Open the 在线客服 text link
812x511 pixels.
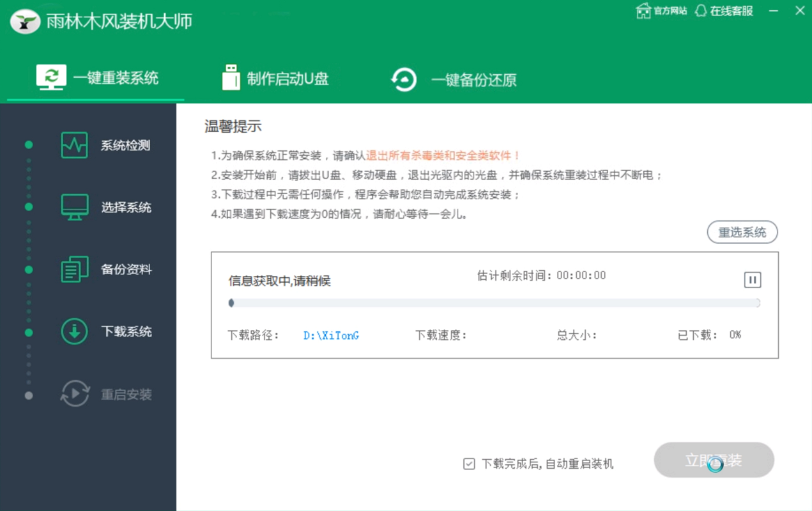click(x=732, y=11)
